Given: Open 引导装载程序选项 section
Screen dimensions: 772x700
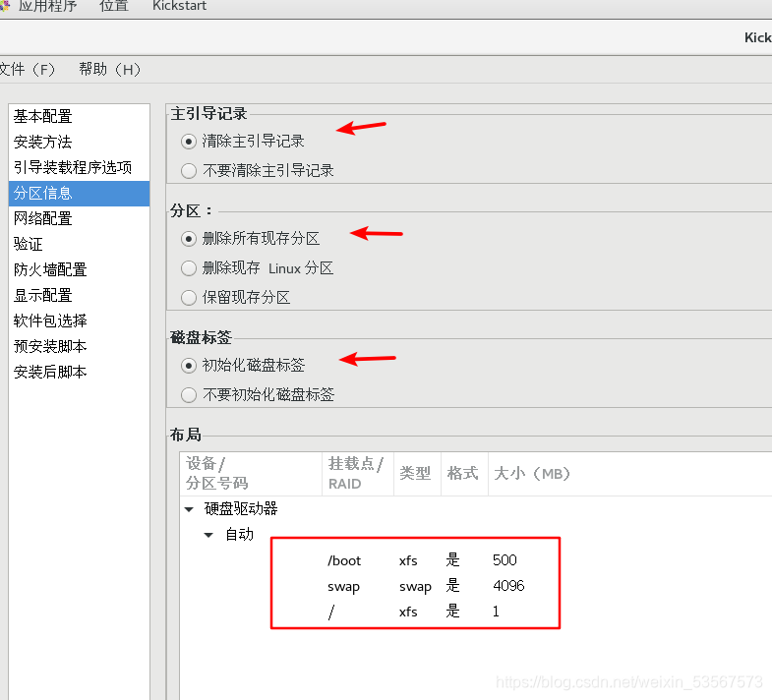Looking at the screenshot, I should coord(80,168).
